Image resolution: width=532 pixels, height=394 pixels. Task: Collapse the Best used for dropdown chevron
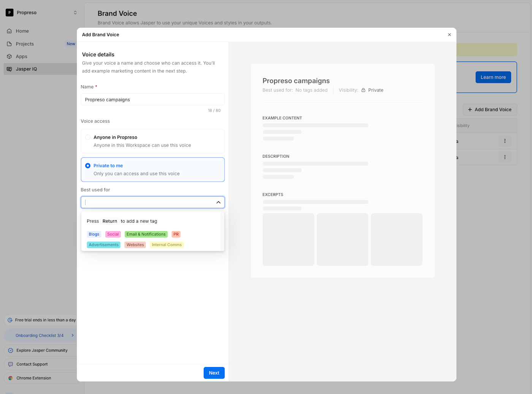[x=218, y=202]
